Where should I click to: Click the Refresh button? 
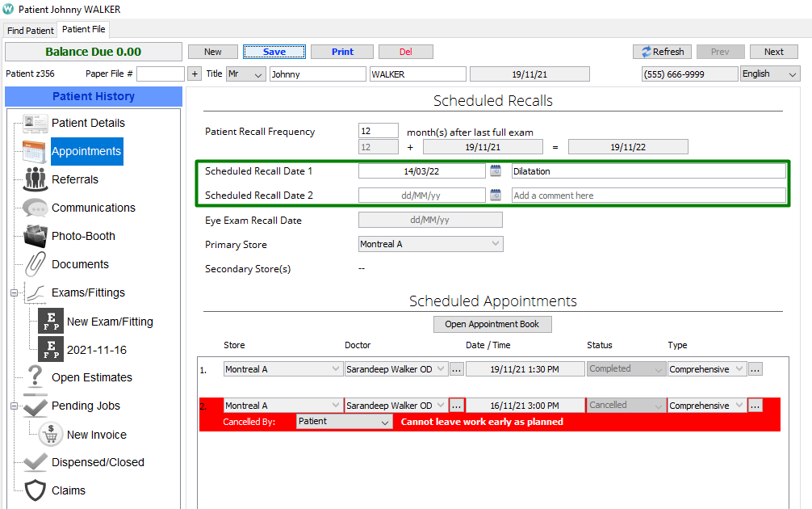[x=663, y=52]
